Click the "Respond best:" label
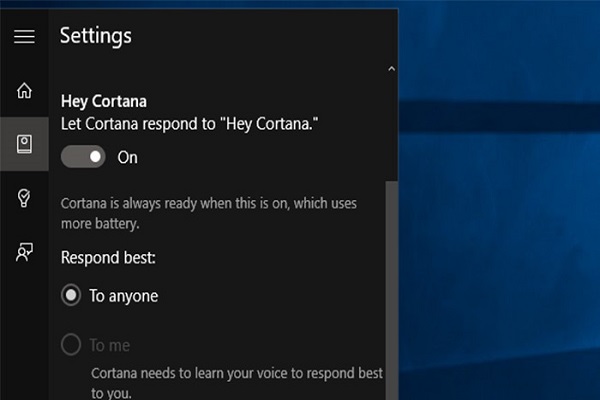600x400 pixels. (x=106, y=256)
